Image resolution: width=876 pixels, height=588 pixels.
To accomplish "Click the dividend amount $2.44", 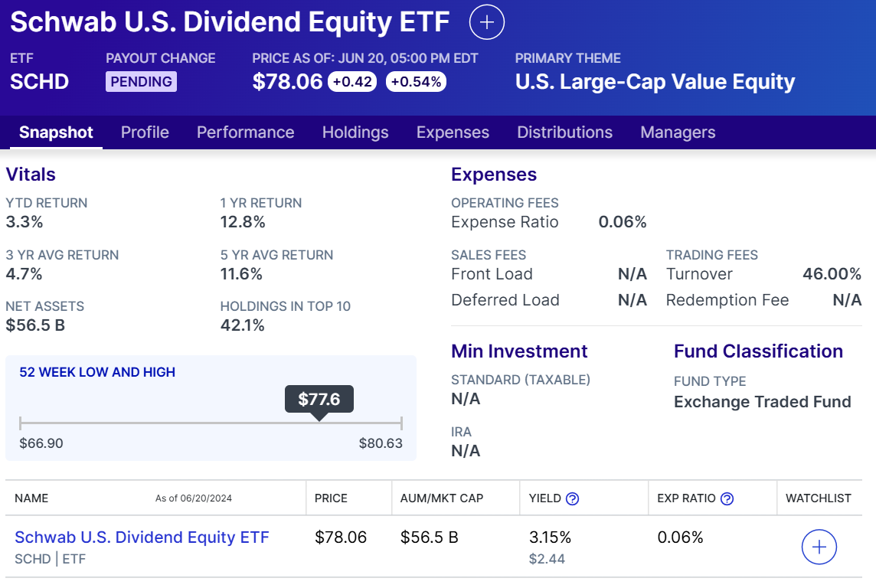I will coord(547,559).
